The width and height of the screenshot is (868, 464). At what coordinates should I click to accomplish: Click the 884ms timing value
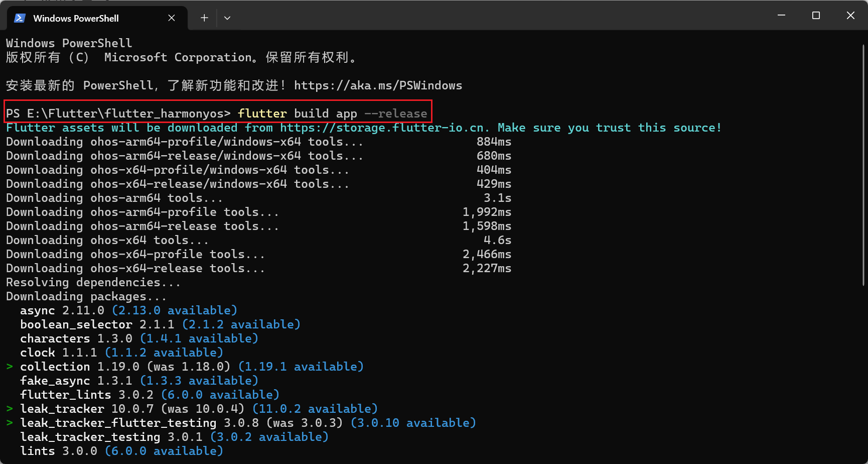click(x=494, y=142)
